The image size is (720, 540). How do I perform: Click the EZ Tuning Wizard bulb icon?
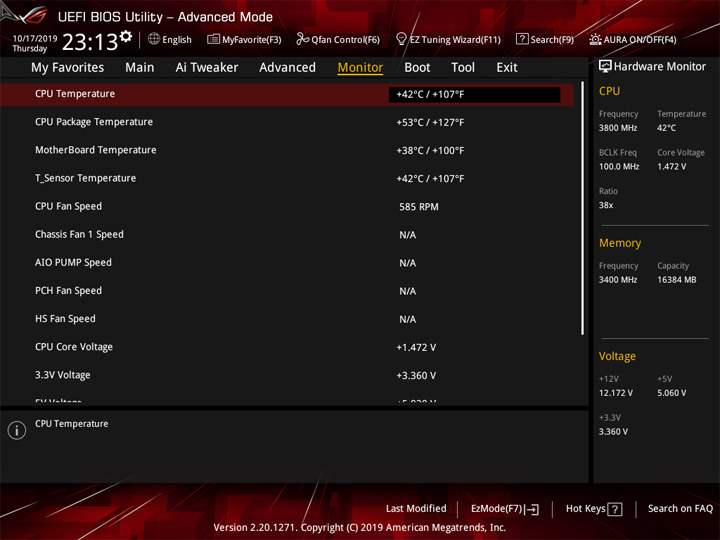[401, 39]
